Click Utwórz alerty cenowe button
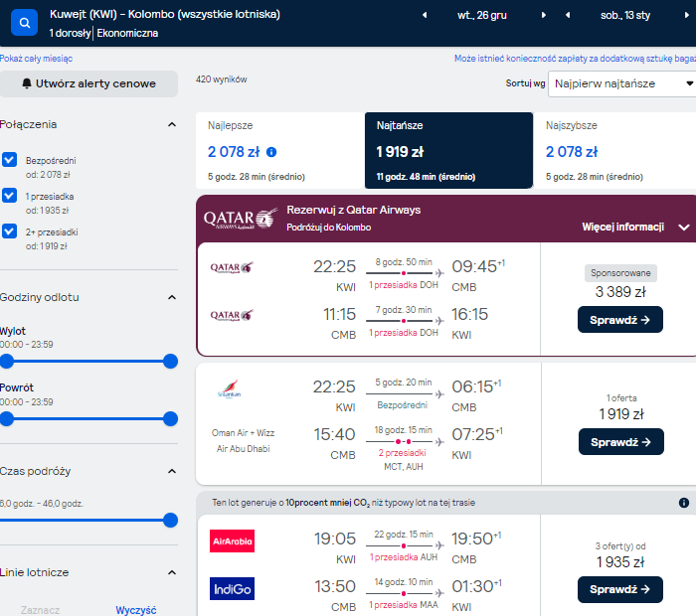Image resolution: width=696 pixels, height=616 pixels. 88,83
